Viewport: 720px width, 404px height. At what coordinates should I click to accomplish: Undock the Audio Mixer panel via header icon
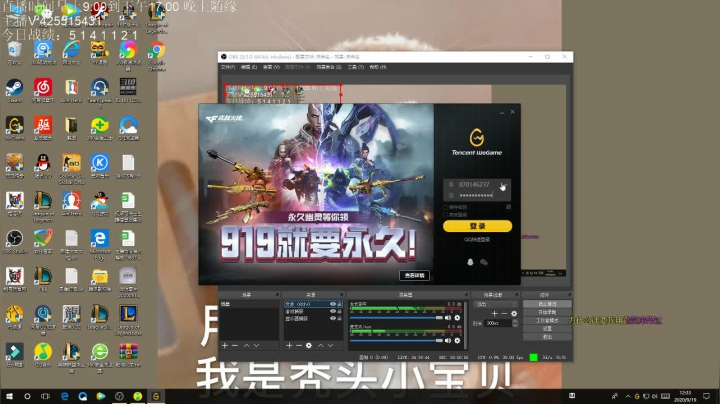point(466,295)
